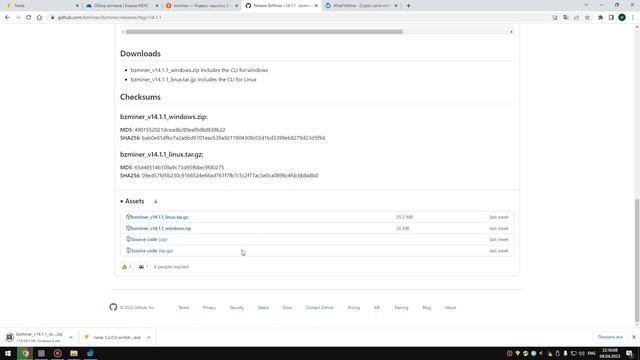Open tab search dropdown arrow

click(x=586, y=5)
